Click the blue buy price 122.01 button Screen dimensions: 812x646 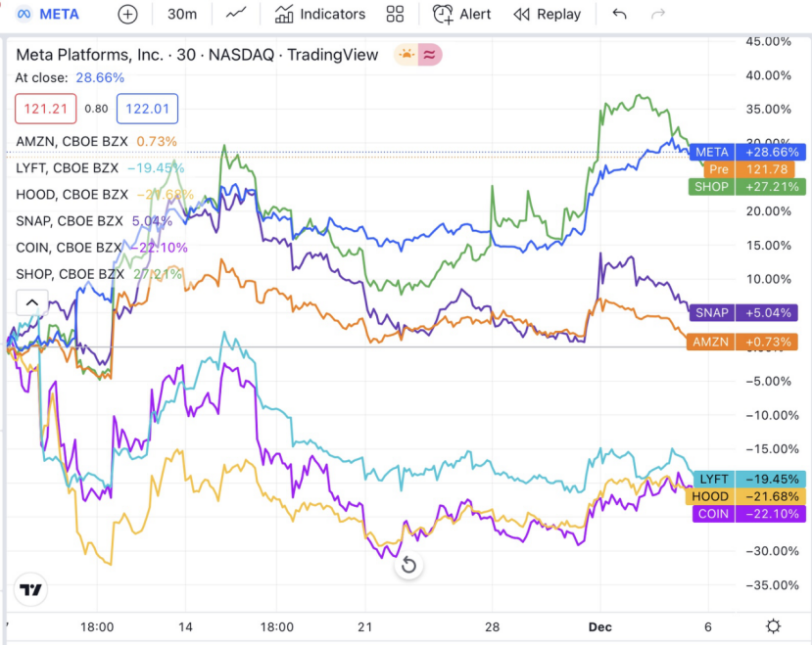pyautogui.click(x=147, y=109)
